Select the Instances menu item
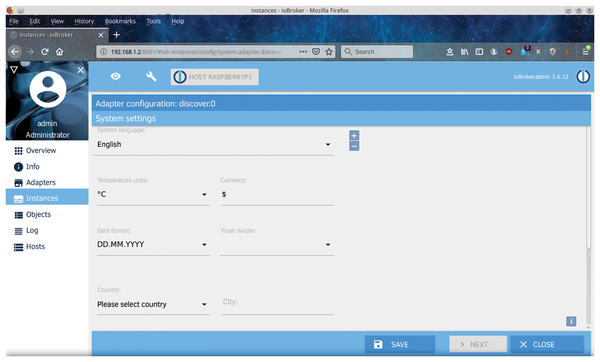This screenshot has height=362, width=600. tap(47, 198)
